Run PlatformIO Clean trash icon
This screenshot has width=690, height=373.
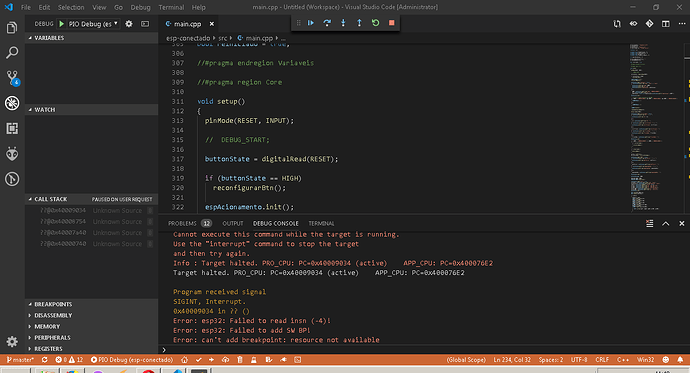point(240,360)
